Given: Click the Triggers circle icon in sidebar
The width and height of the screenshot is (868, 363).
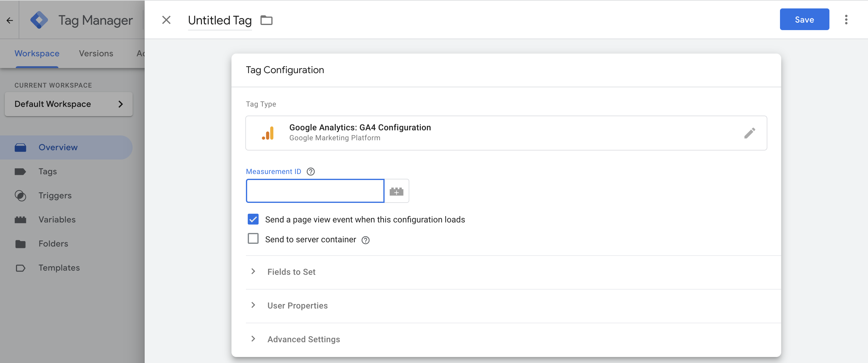Looking at the screenshot, I should [20, 196].
